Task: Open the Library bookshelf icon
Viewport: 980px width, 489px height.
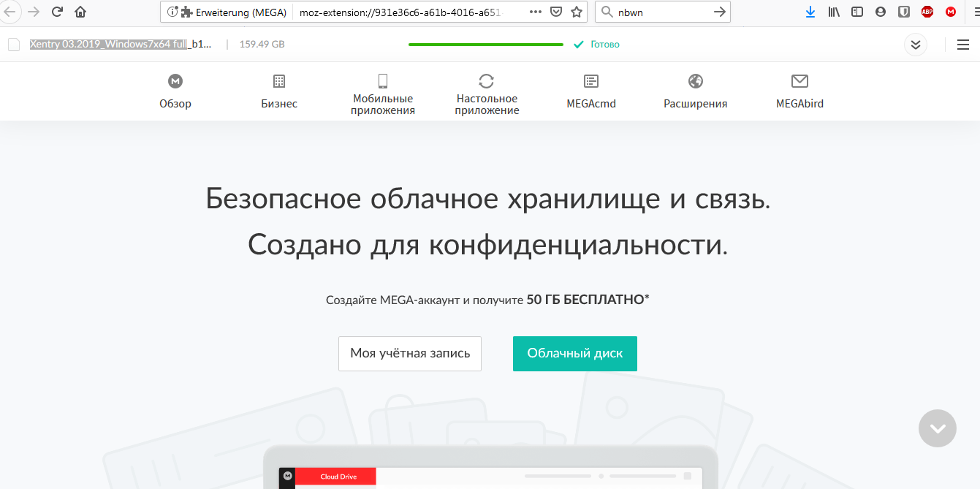Action: click(834, 12)
